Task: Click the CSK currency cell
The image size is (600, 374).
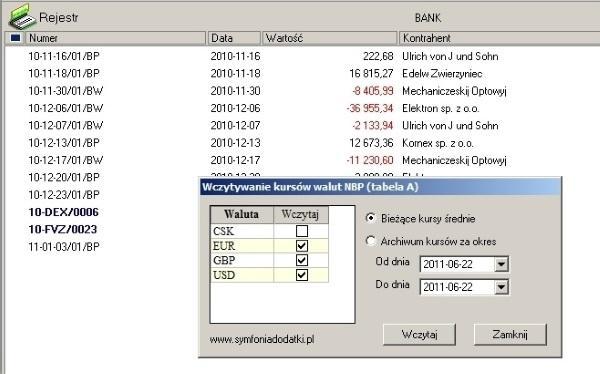Action: click(242, 231)
